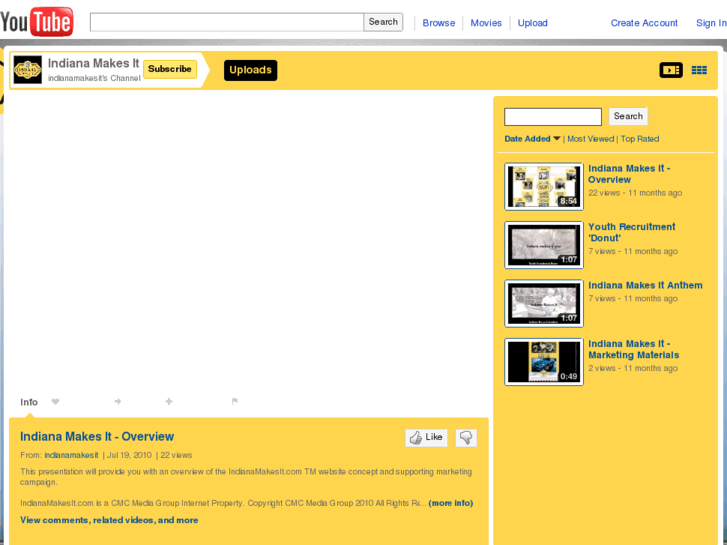Select the Info tab
The image size is (727, 545).
(29, 402)
